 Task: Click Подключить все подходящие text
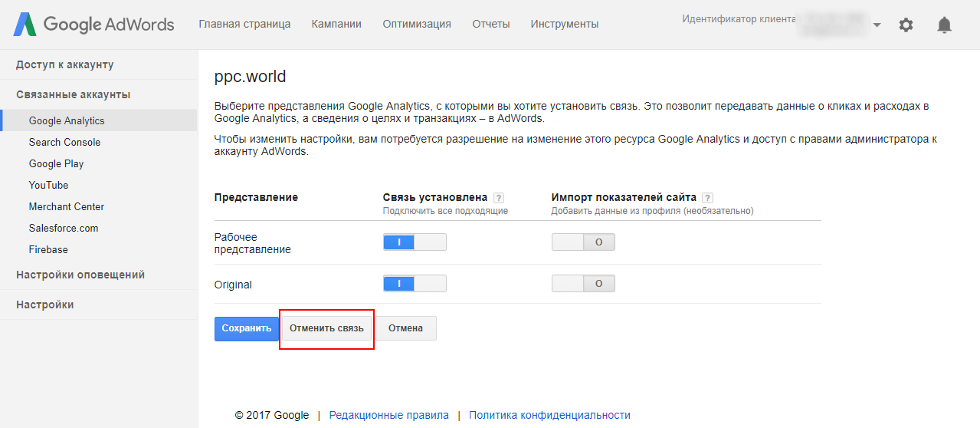coord(445,211)
